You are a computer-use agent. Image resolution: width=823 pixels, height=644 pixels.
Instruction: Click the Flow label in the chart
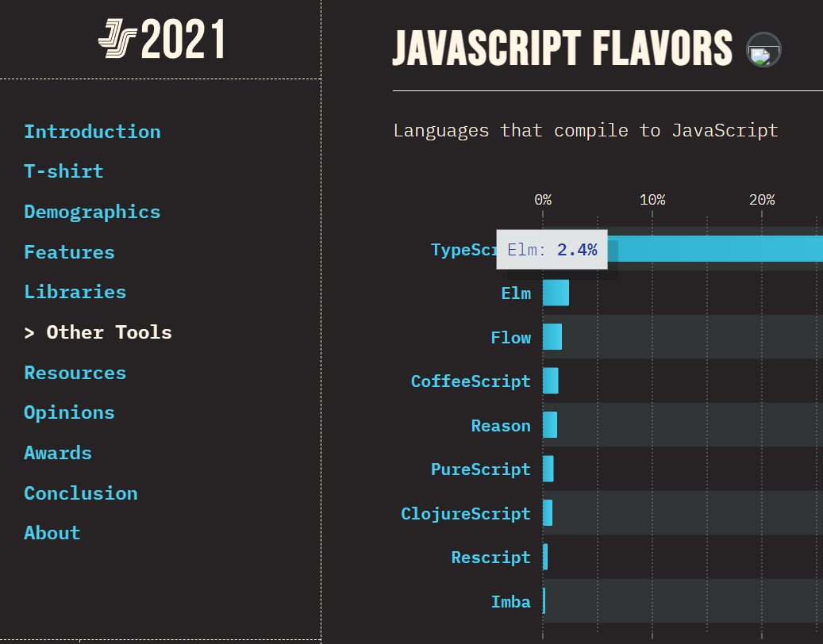[510, 337]
